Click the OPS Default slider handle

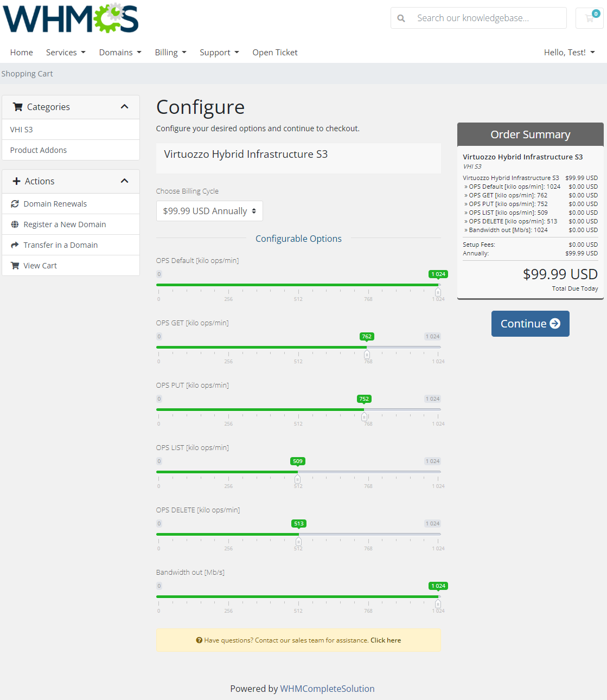(438, 292)
